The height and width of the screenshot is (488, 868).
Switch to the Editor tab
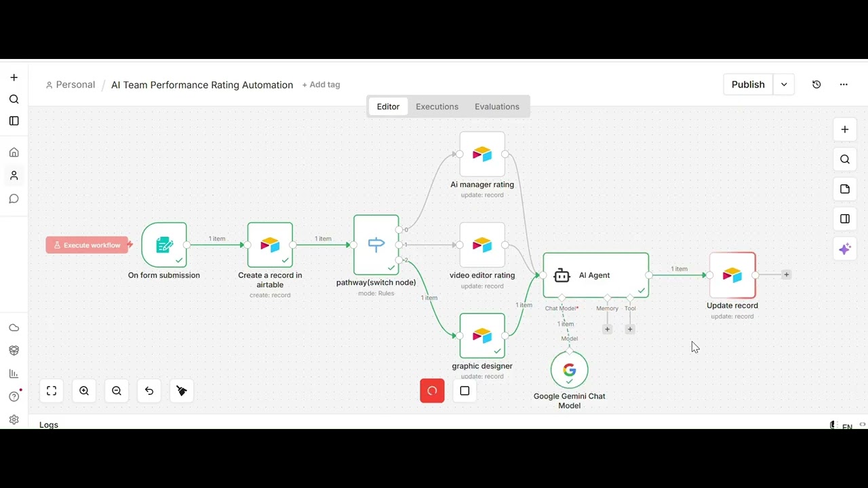click(x=388, y=106)
